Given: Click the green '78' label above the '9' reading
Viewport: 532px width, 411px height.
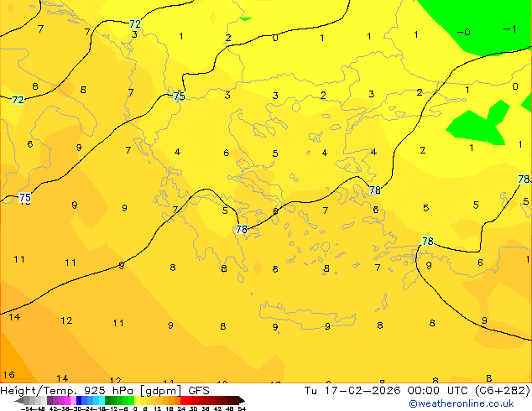Looking at the screenshot, I should pos(427,241).
